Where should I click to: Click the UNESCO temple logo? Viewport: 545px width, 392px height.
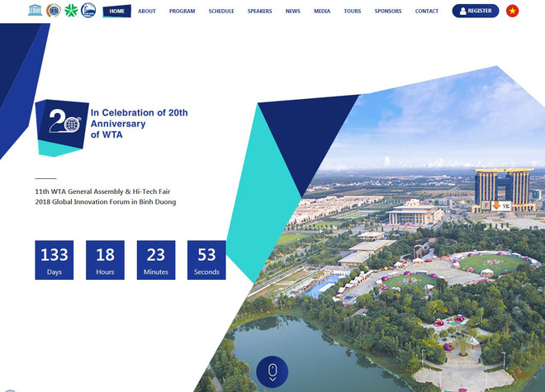pyautogui.click(x=35, y=11)
